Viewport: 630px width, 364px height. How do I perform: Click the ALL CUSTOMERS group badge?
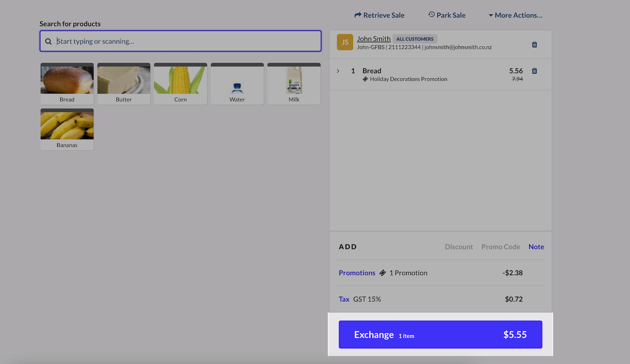click(414, 39)
